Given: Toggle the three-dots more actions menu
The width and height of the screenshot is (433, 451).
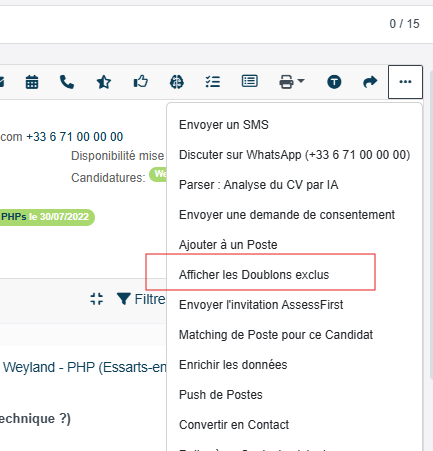Looking at the screenshot, I should 405,82.
